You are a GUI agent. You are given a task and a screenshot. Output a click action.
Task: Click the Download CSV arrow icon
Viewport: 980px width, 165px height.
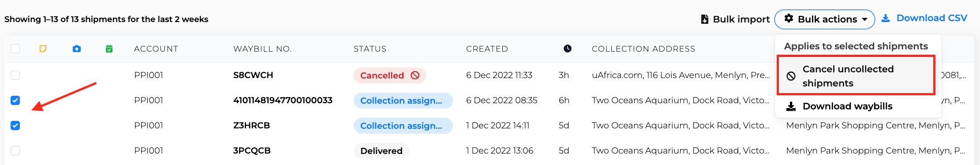click(x=886, y=18)
